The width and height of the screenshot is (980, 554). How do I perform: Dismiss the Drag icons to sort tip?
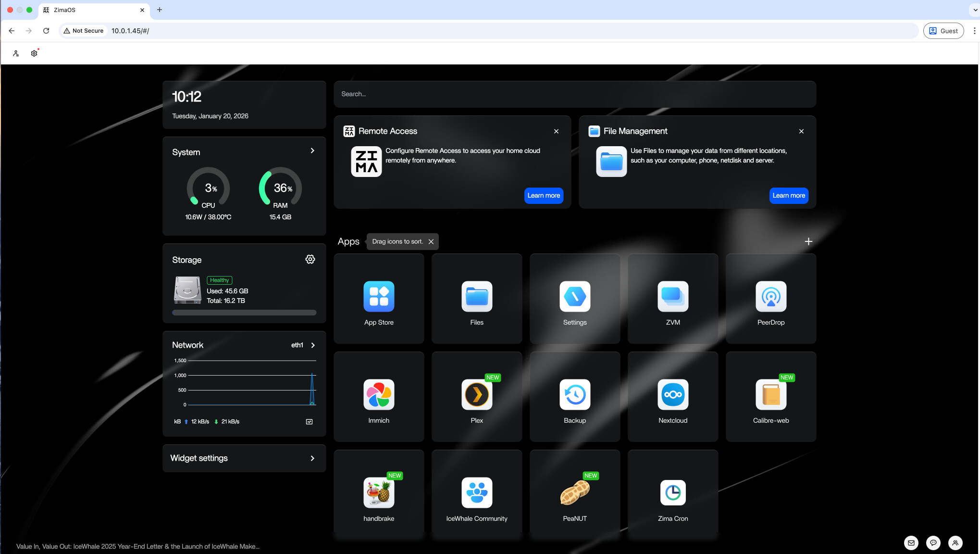[x=431, y=242]
